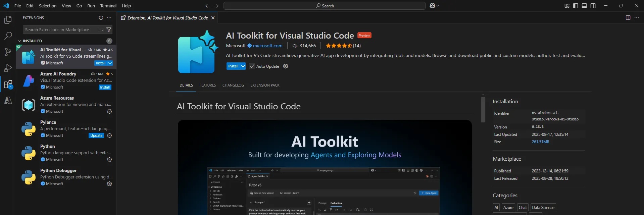
Task: Clear extensions search results icon
Action: 101,30
